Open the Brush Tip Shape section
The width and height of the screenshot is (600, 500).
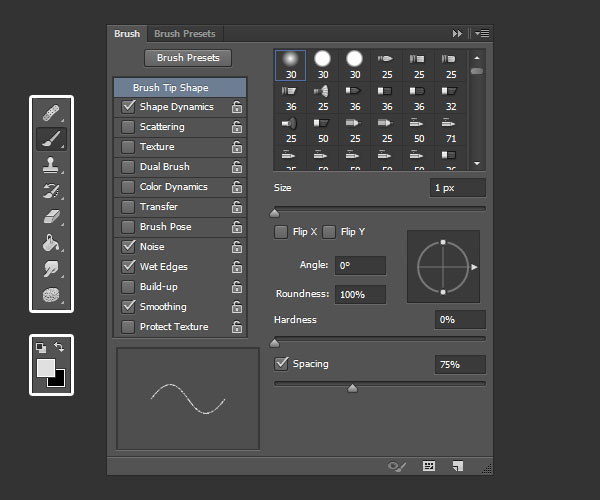[x=170, y=88]
